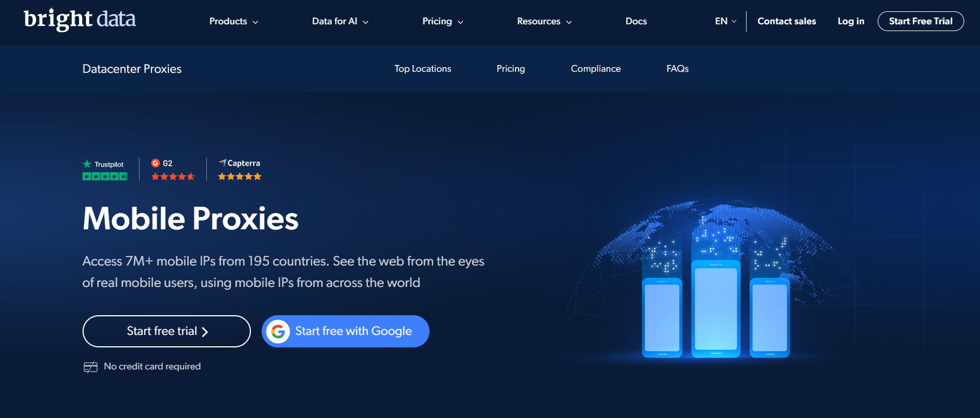
Task: Open the Pricing dropdown in the top navigation
Action: (443, 21)
